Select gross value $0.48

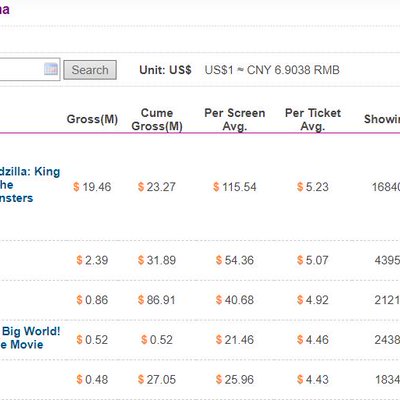click(x=92, y=379)
